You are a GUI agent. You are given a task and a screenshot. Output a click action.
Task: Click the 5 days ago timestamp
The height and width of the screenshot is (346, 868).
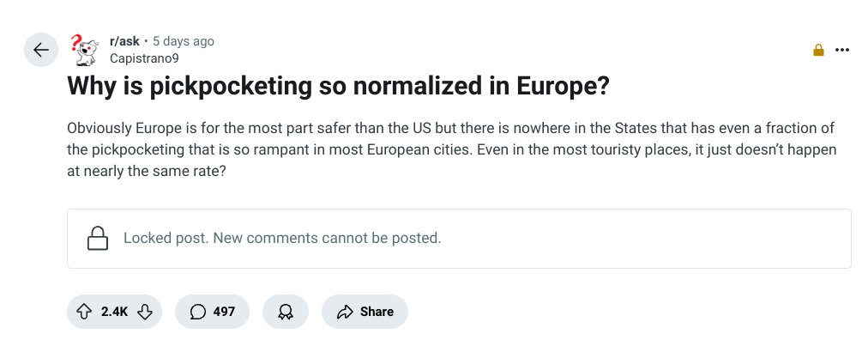point(184,41)
